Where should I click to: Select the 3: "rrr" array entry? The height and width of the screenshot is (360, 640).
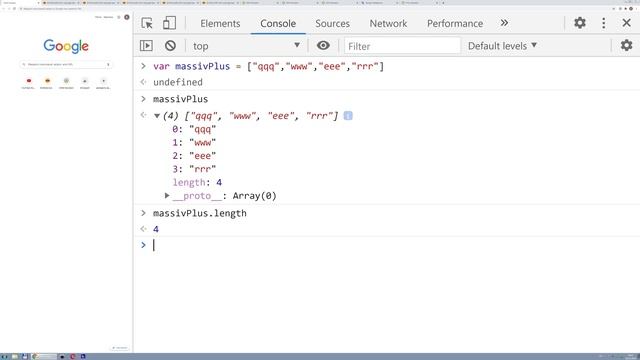point(194,169)
